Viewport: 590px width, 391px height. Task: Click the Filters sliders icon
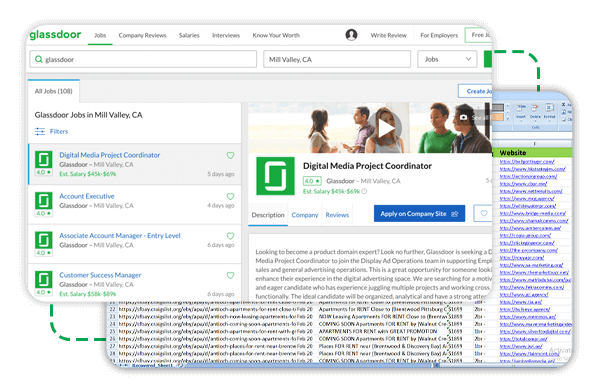point(40,131)
